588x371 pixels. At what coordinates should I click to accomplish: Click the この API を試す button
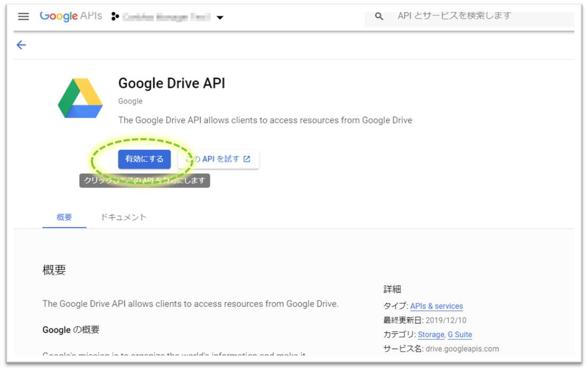[219, 159]
